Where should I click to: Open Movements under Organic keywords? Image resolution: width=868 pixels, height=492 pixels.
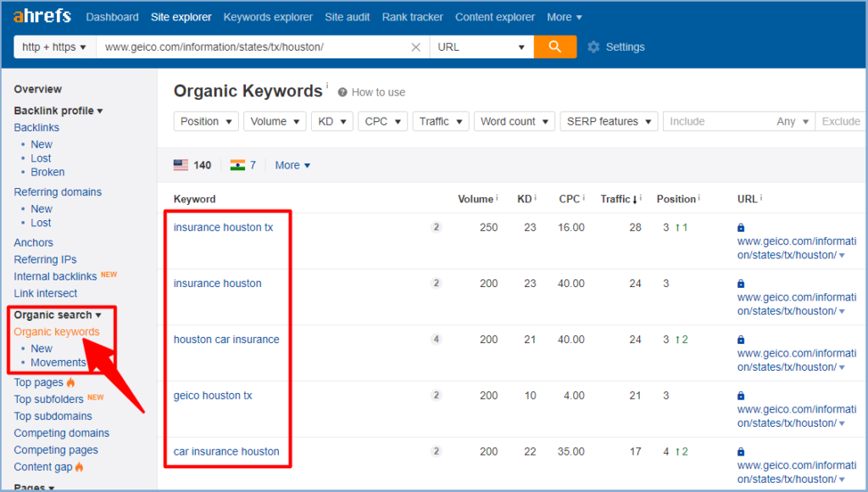pos(58,362)
